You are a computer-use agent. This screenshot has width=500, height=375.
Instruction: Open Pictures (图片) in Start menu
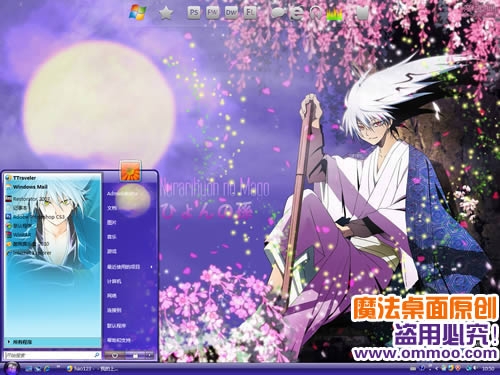pyautogui.click(x=112, y=222)
